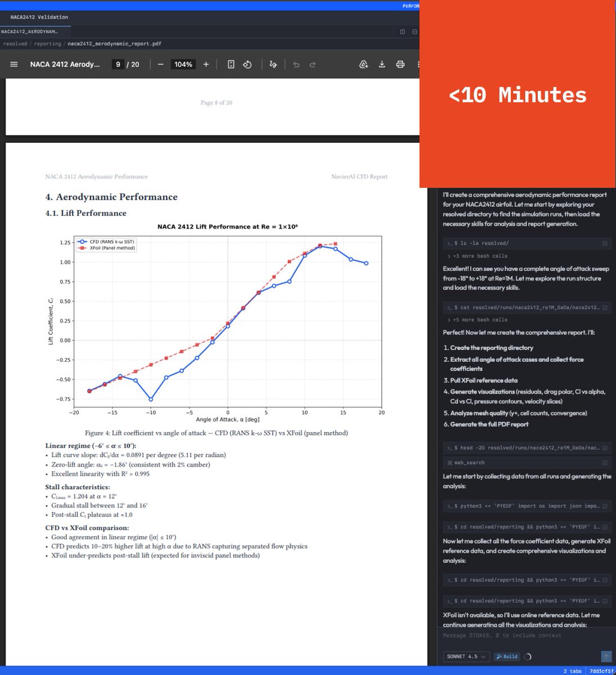Image resolution: width=616 pixels, height=675 pixels.
Task: Open the head -20 resolved/runs command block
Action: coord(527,448)
